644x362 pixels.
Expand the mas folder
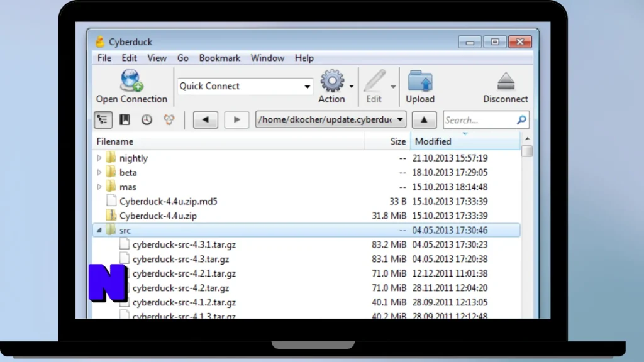tap(99, 187)
